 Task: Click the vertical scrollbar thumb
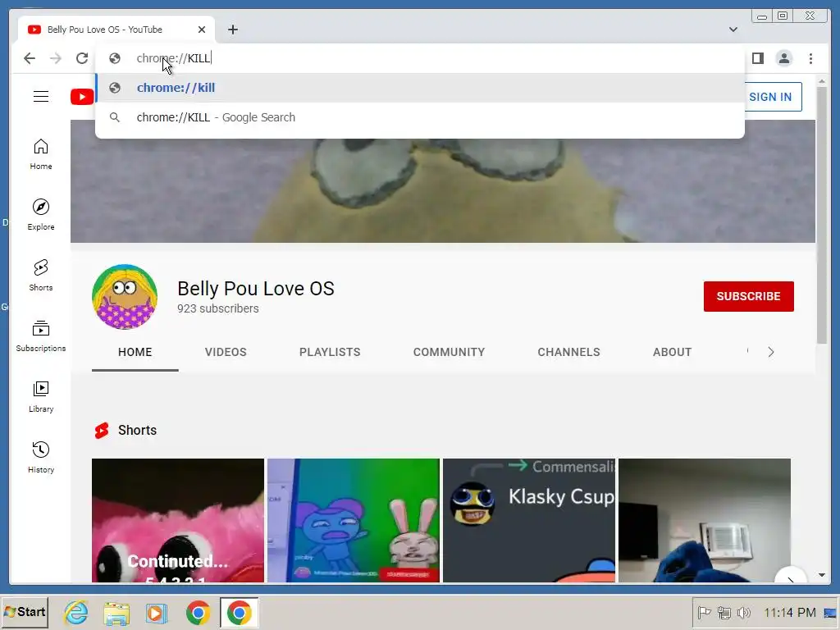click(822, 214)
